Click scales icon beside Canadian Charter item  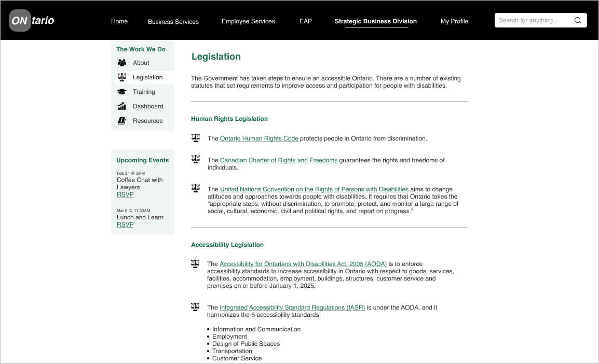(x=196, y=159)
